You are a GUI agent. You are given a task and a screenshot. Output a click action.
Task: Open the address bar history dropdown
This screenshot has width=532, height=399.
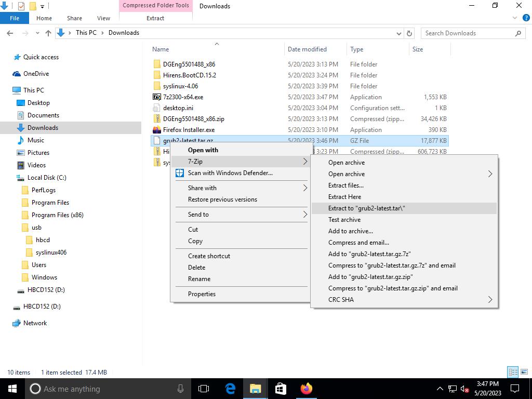point(398,33)
